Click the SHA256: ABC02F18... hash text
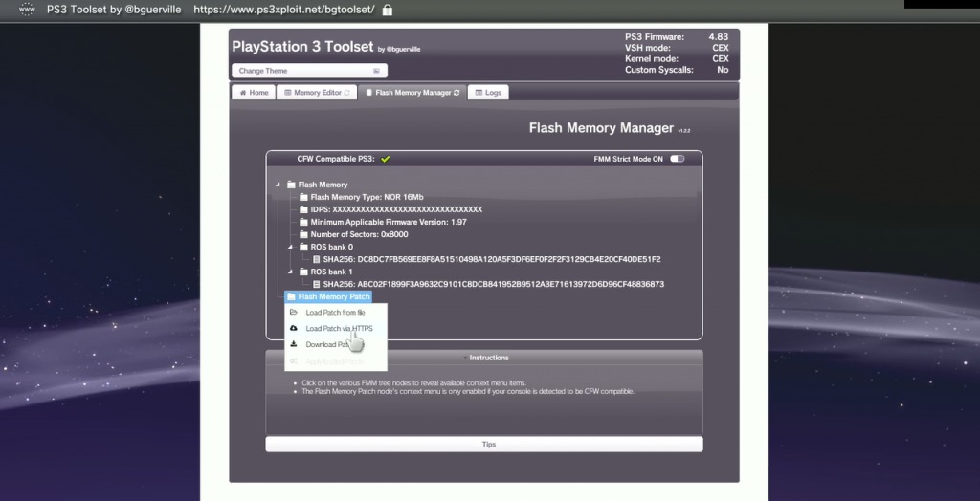980x501 pixels. pos(494,284)
